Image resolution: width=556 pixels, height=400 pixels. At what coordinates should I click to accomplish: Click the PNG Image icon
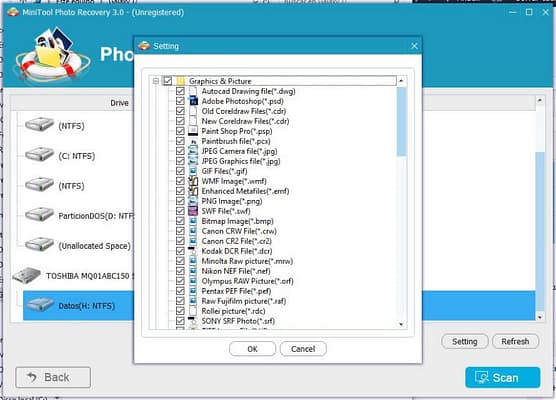click(x=193, y=201)
